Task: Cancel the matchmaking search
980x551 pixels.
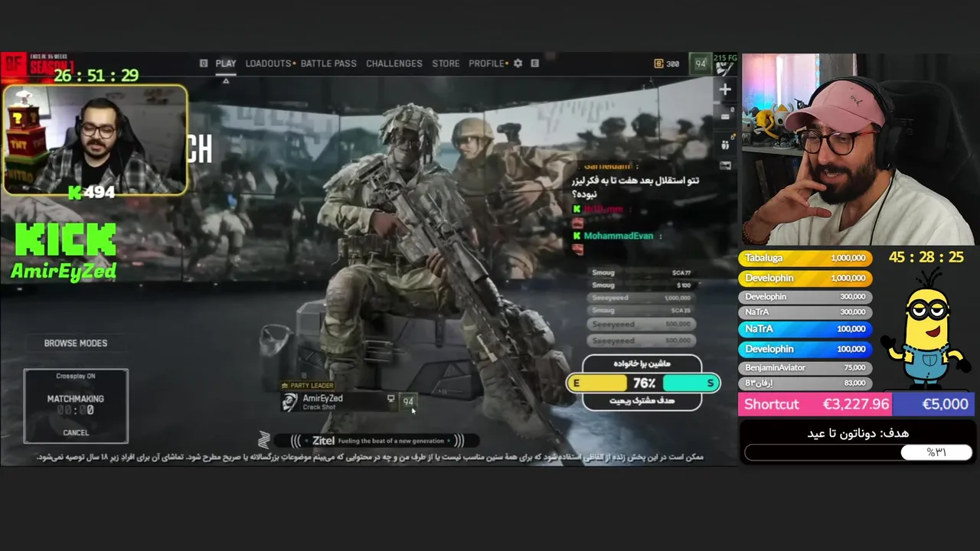Action: click(x=76, y=432)
